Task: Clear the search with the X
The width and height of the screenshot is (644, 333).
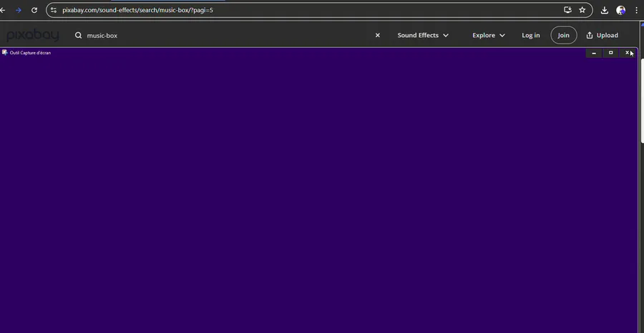Action: [x=377, y=35]
